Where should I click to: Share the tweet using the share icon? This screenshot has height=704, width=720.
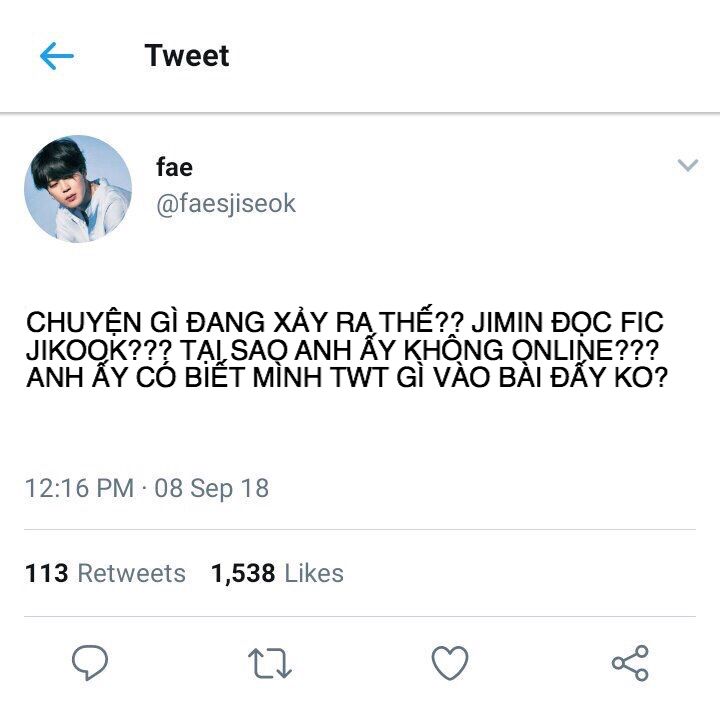[x=630, y=663]
